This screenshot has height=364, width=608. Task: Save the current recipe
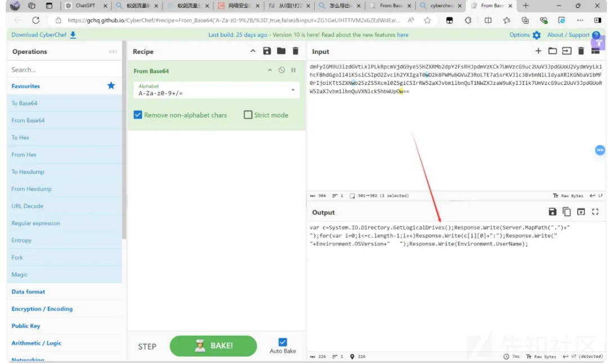(267, 51)
